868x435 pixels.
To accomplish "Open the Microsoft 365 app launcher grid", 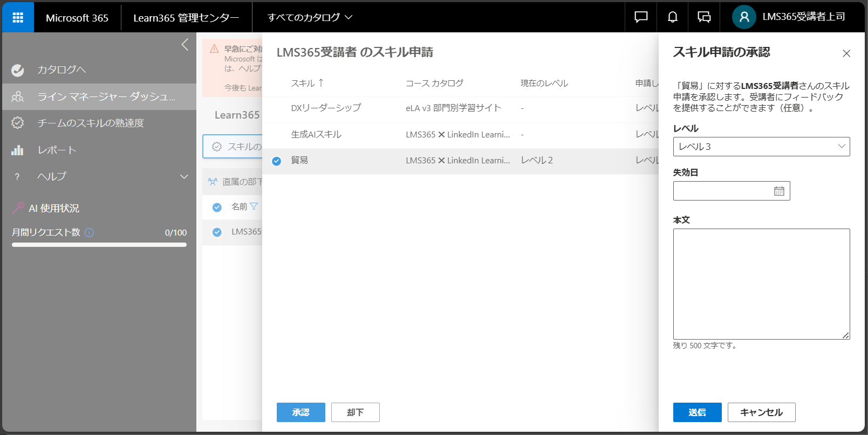I will [x=18, y=17].
